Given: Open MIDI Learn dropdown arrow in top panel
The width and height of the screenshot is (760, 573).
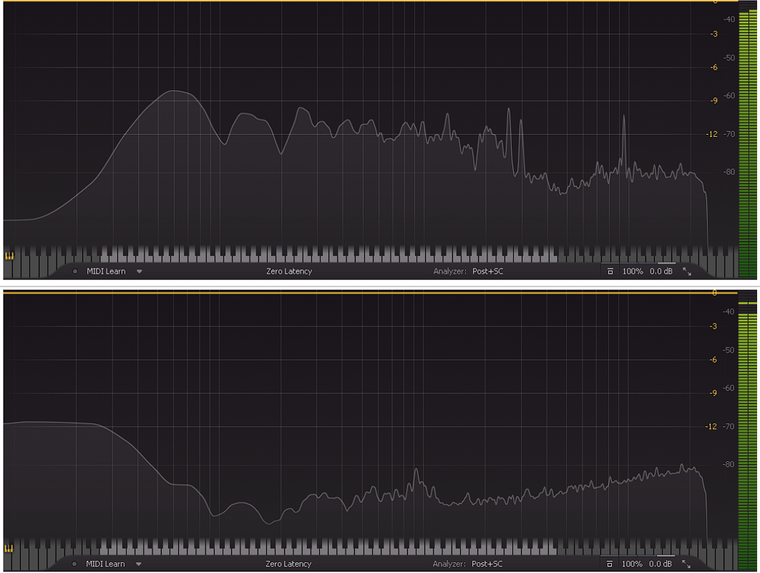Looking at the screenshot, I should (x=139, y=271).
